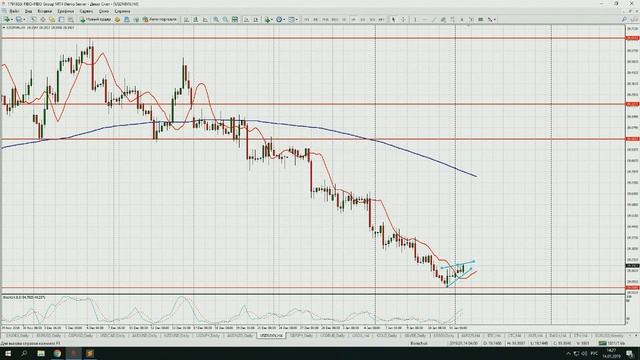
Task: Zoom in the chart with magnifier plus
Action: click(216, 20)
